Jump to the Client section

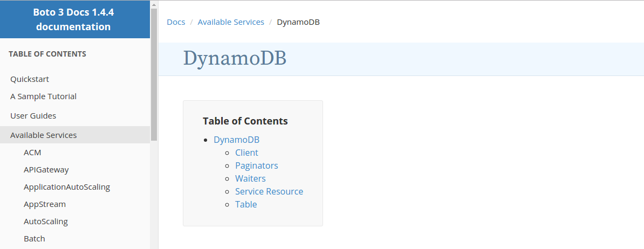[247, 153]
